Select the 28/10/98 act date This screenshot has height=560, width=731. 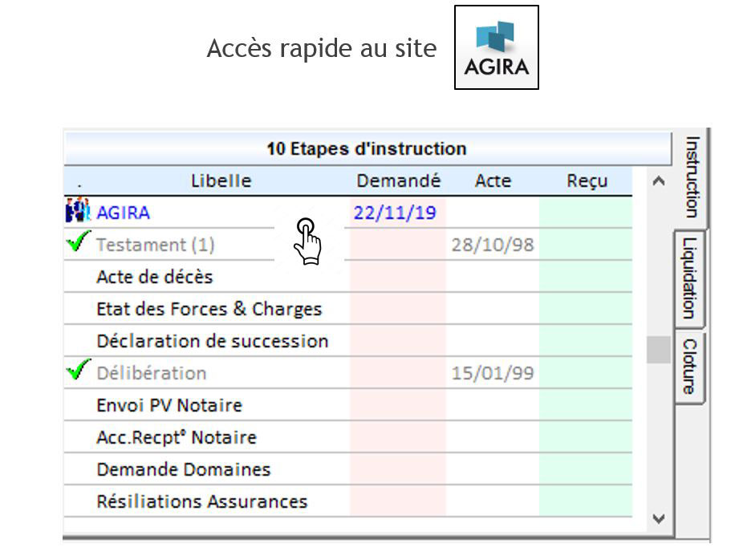493,245
